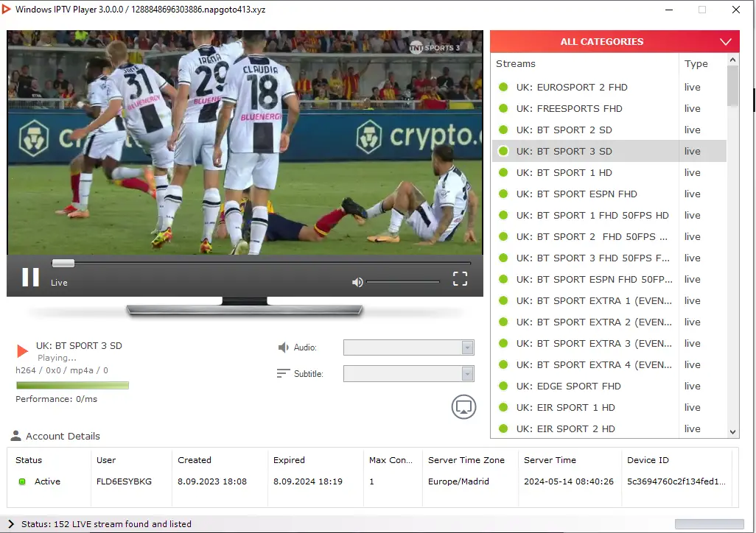Viewport: 756px width, 533px height.
Task: Open the ALL CATEGORIES dropdown
Action: click(615, 41)
